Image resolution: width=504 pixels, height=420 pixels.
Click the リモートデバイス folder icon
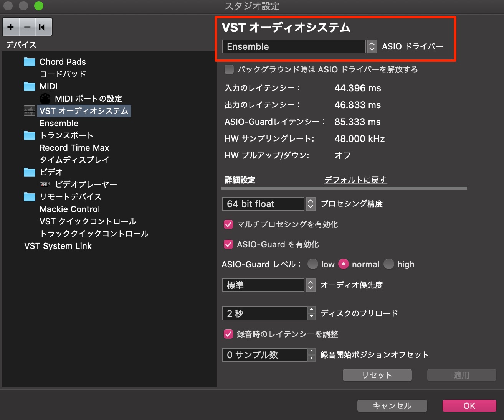point(30,197)
